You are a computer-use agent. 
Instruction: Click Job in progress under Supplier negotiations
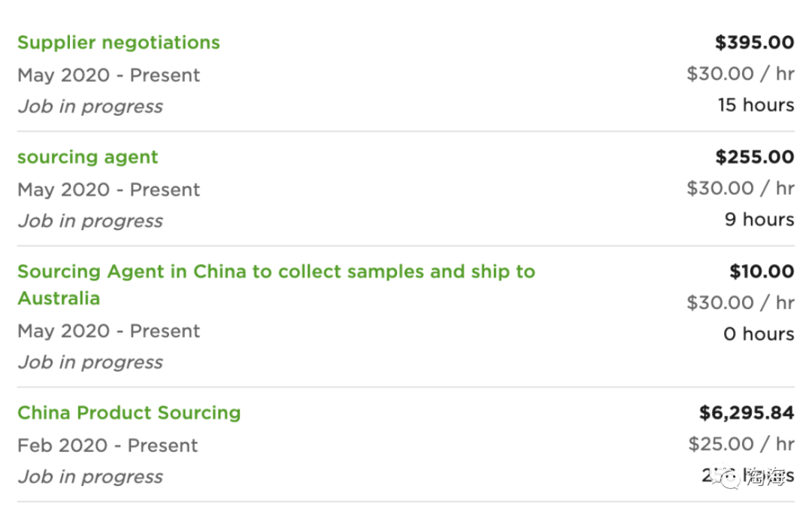pos(90,107)
